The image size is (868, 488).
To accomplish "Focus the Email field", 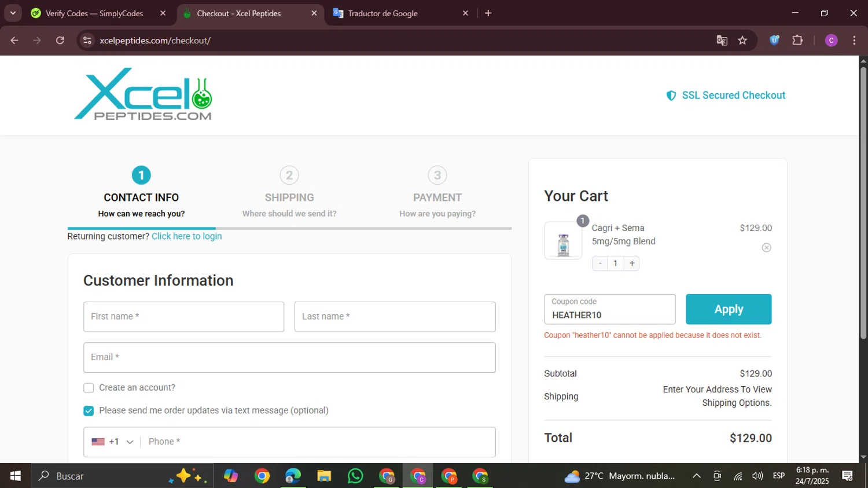I will [289, 357].
